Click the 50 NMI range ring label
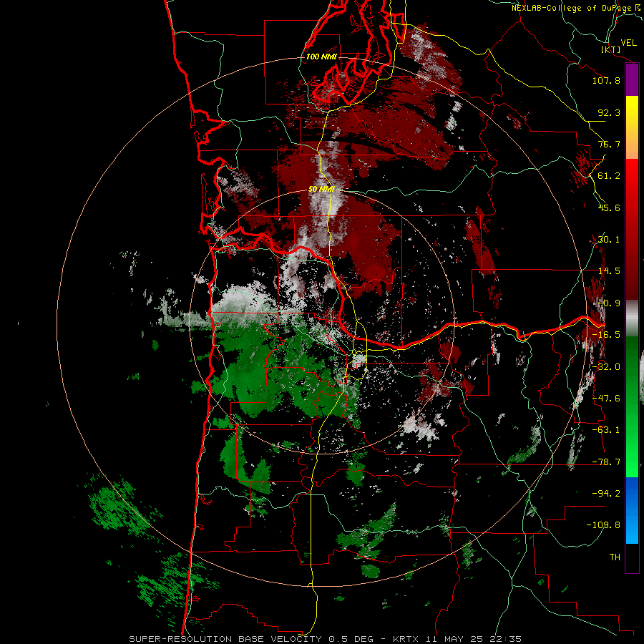This screenshot has height=644, width=644. click(321, 190)
